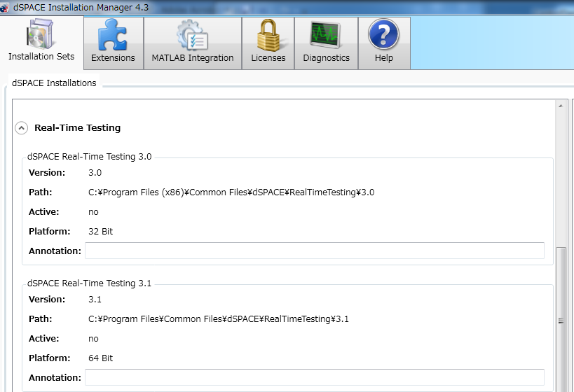Image resolution: width=574 pixels, height=392 pixels.
Task: Open the Help tab label
Action: point(383,58)
